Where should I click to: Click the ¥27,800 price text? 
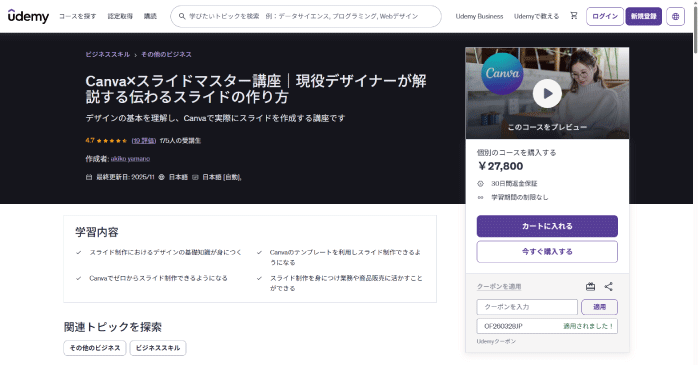pos(500,166)
